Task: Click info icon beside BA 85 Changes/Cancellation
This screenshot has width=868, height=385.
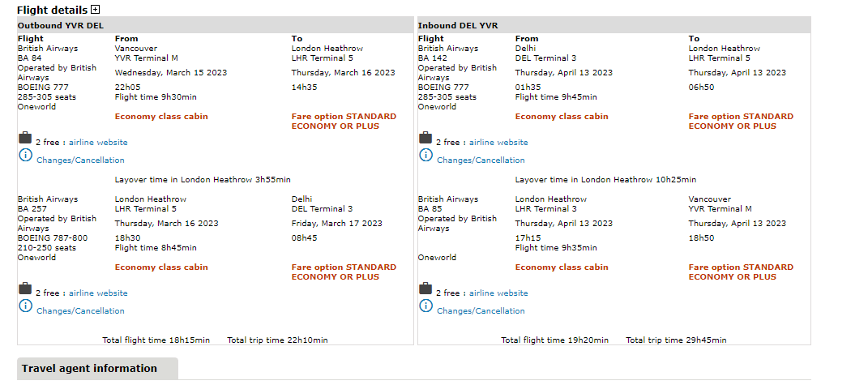Action: point(425,306)
